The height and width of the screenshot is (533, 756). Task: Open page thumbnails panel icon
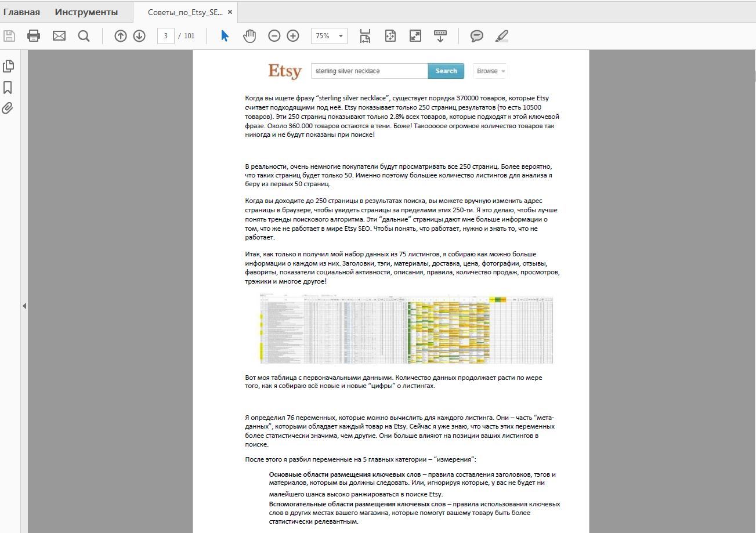click(x=8, y=66)
